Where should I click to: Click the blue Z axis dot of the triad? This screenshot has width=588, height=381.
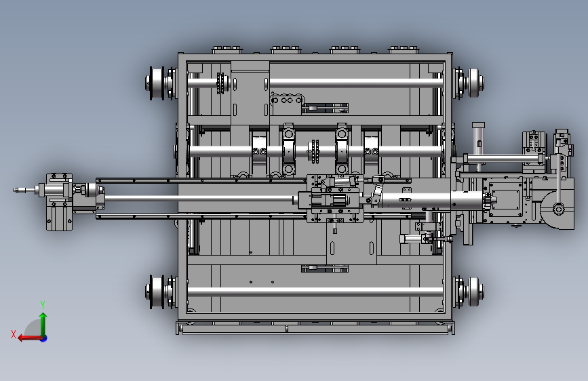44,338
